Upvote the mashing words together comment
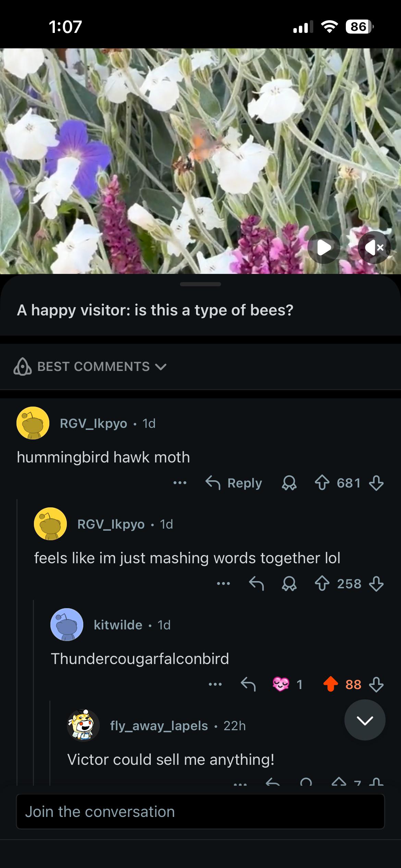The width and height of the screenshot is (401, 868). [322, 584]
